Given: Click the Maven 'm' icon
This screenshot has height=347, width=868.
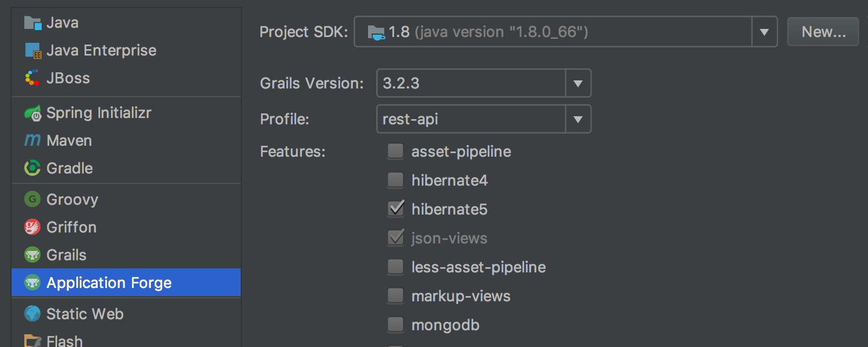Looking at the screenshot, I should [x=32, y=141].
